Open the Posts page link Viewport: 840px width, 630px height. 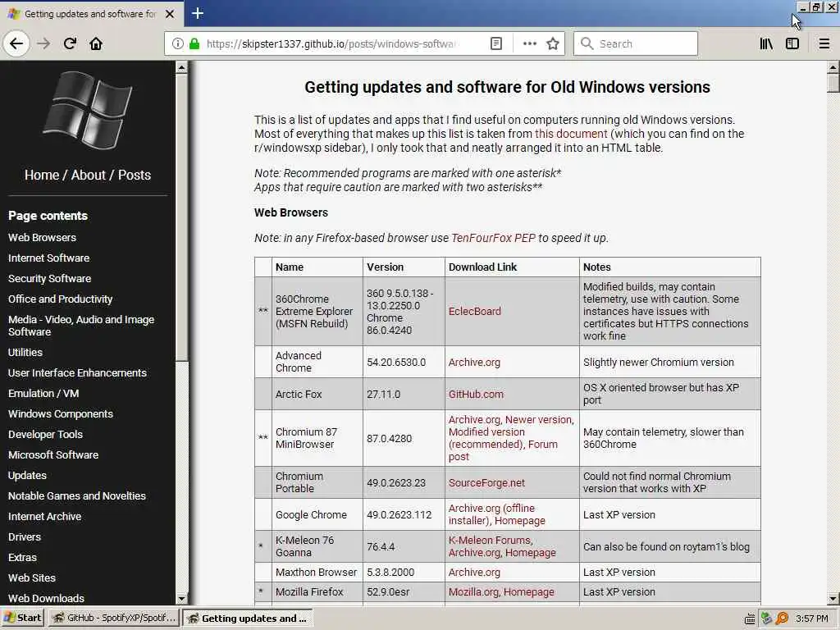coord(135,176)
